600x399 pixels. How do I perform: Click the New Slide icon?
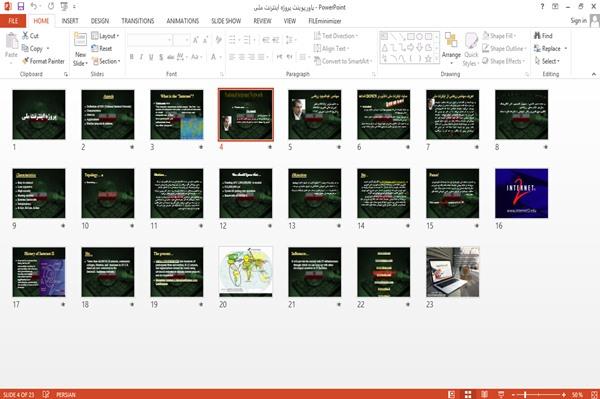(x=80, y=39)
